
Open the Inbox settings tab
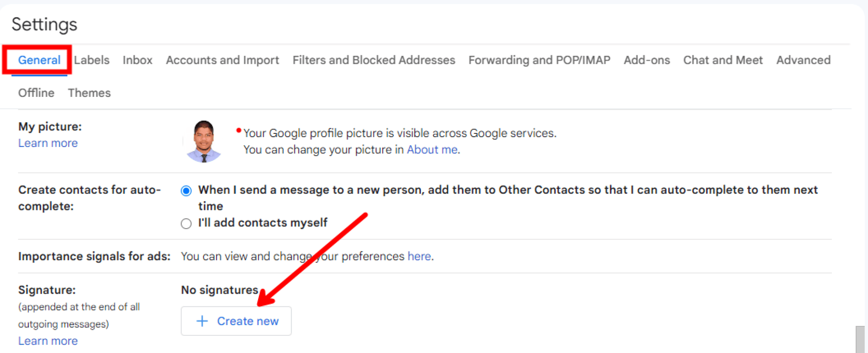click(x=137, y=60)
